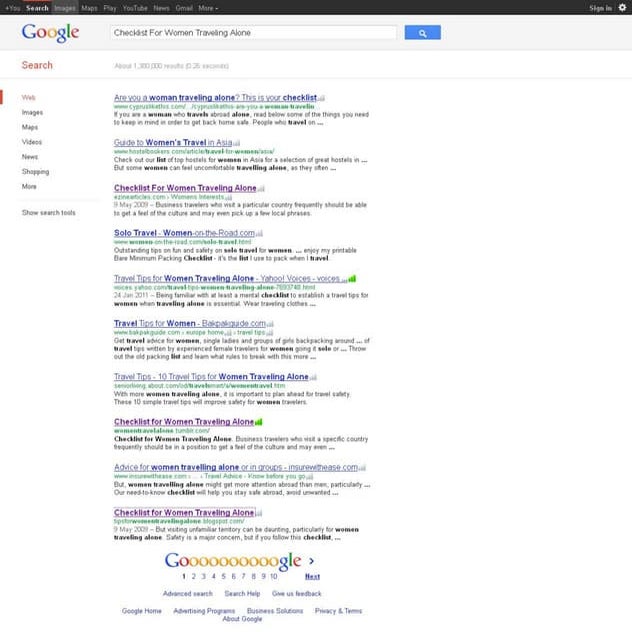Open Advanced search
This screenshot has width=632, height=632.
(x=187, y=594)
